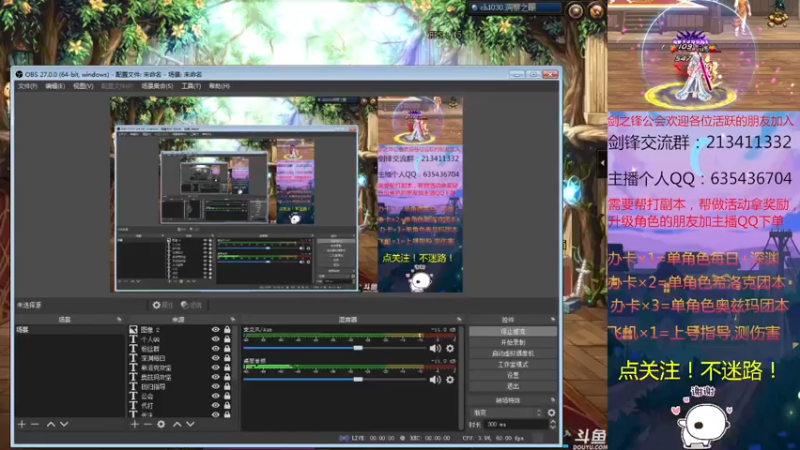The height and width of the screenshot is (450, 800).
Task: Toggle the lock on the 公会 source
Action: pos(227,396)
